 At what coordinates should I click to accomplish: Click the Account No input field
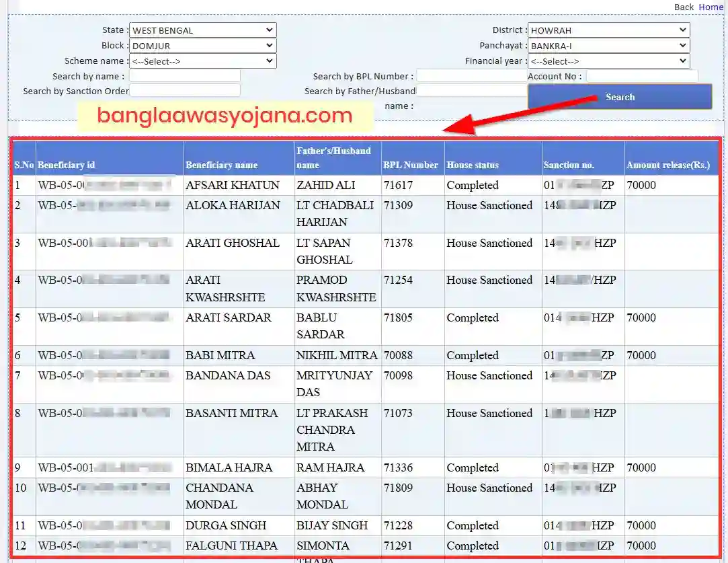(x=641, y=75)
